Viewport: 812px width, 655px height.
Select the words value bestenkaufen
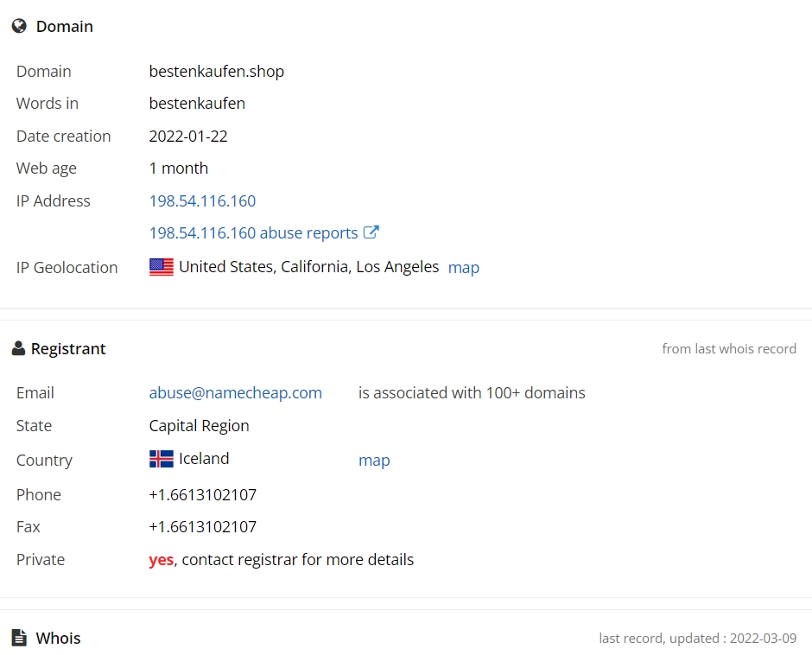[197, 103]
